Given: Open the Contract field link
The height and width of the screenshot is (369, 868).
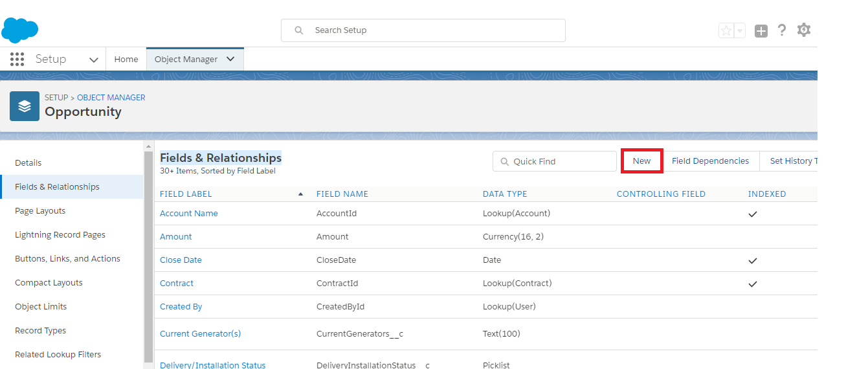Looking at the screenshot, I should [x=177, y=284].
